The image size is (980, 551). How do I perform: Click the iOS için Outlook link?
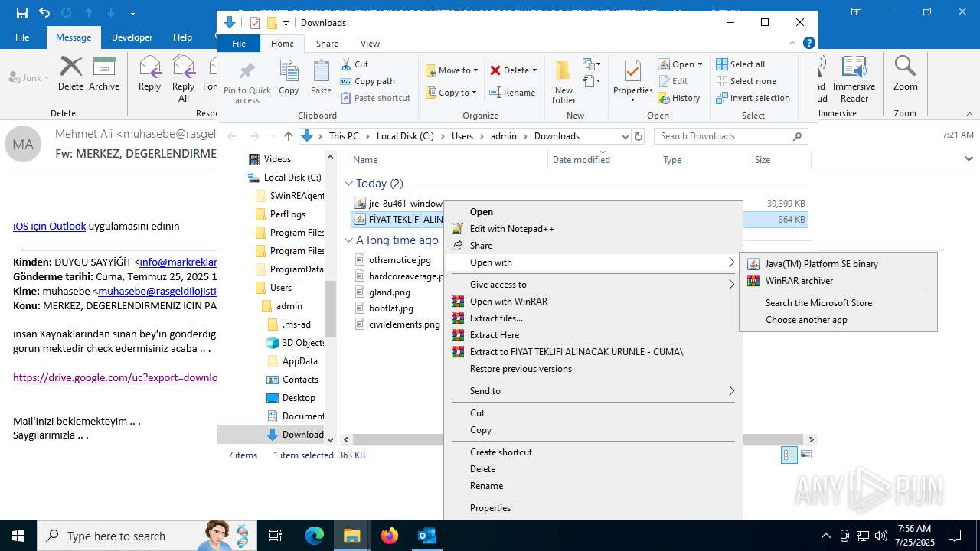click(49, 226)
